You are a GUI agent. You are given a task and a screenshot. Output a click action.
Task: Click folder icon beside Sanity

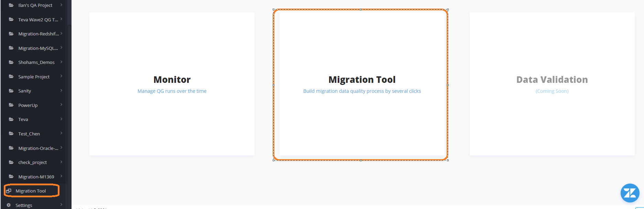click(11, 91)
